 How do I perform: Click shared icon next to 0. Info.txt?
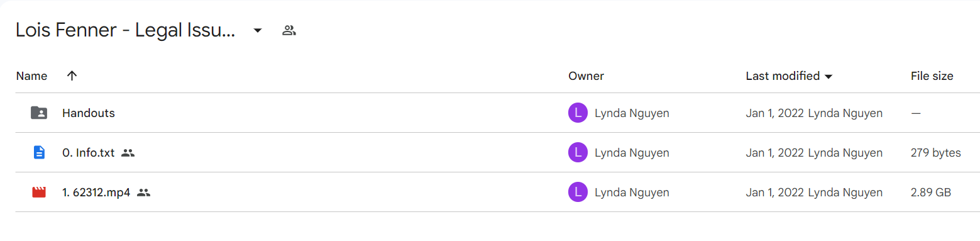tap(128, 152)
